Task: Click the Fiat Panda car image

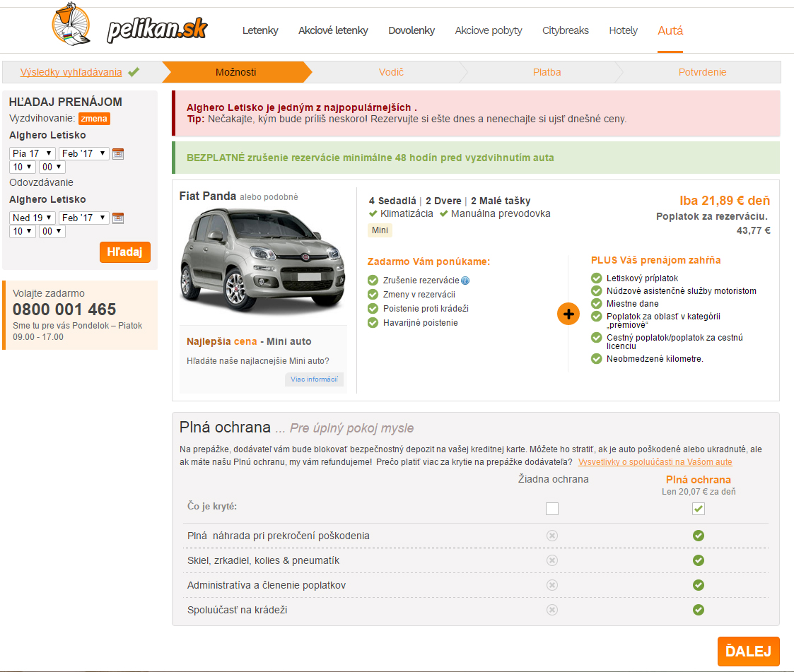Action: tap(263, 261)
